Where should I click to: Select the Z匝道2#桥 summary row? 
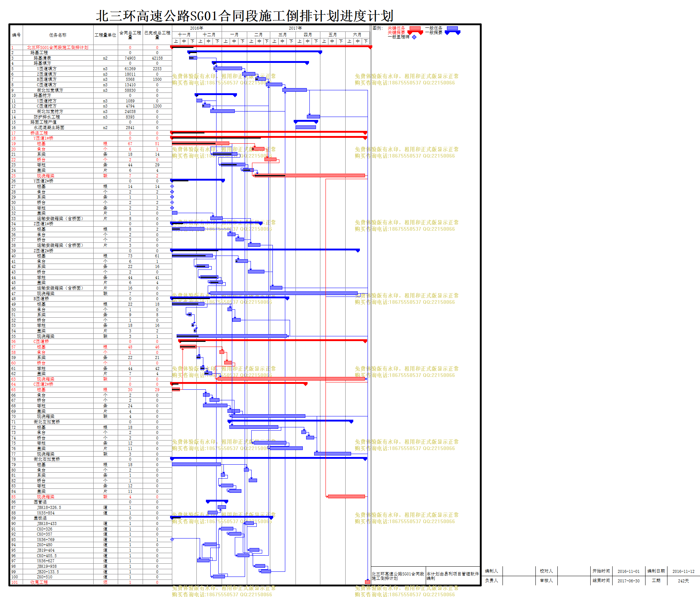click(x=91, y=251)
